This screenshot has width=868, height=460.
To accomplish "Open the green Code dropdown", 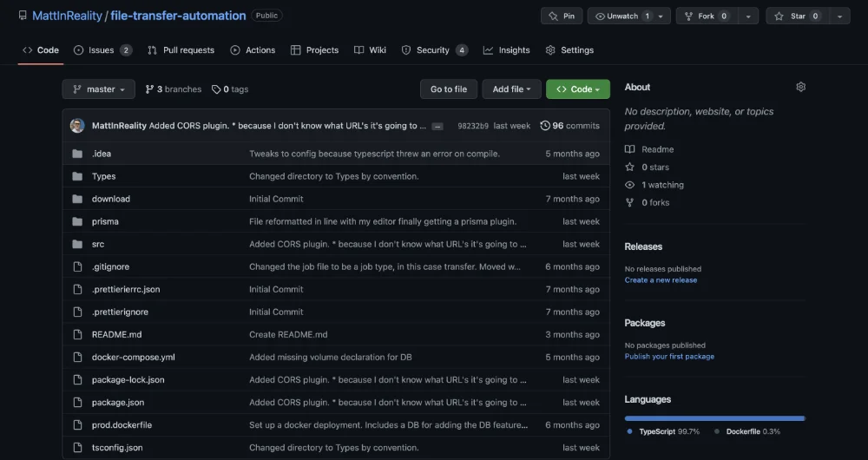I will (x=578, y=89).
